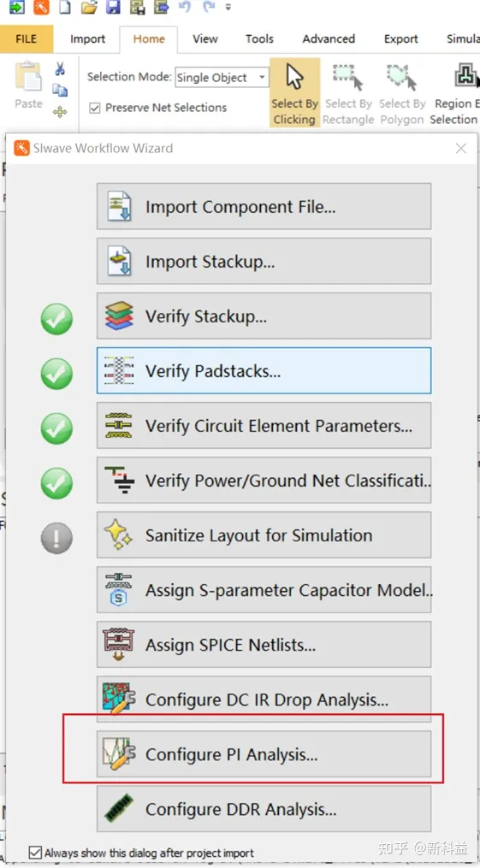Switch to the Advanced ribbon tab
The height and width of the screenshot is (868, 480).
[x=329, y=38]
